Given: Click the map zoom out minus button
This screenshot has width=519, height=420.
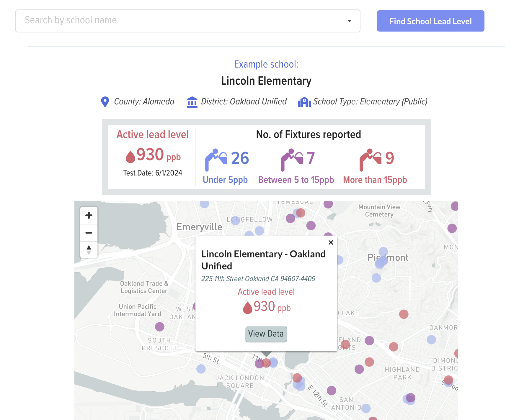Looking at the screenshot, I should click(89, 233).
